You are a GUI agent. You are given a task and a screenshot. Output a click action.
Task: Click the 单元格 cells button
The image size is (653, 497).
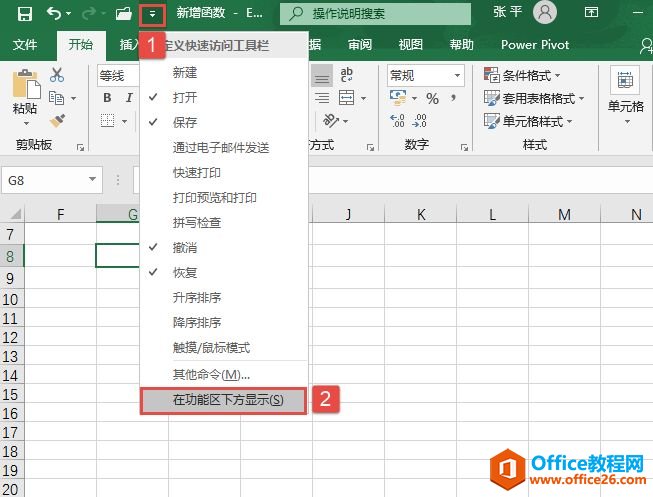click(626, 96)
